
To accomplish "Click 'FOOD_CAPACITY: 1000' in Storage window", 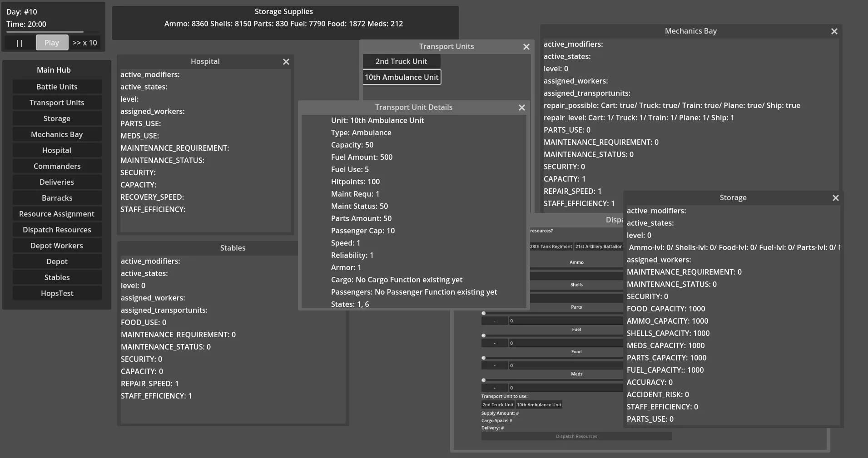I will pyautogui.click(x=666, y=309).
